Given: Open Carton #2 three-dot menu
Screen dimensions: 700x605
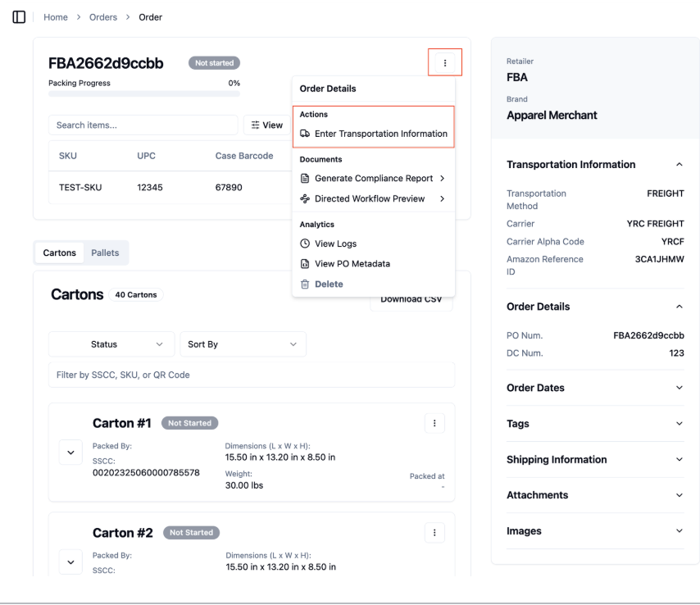Looking at the screenshot, I should [x=434, y=532].
